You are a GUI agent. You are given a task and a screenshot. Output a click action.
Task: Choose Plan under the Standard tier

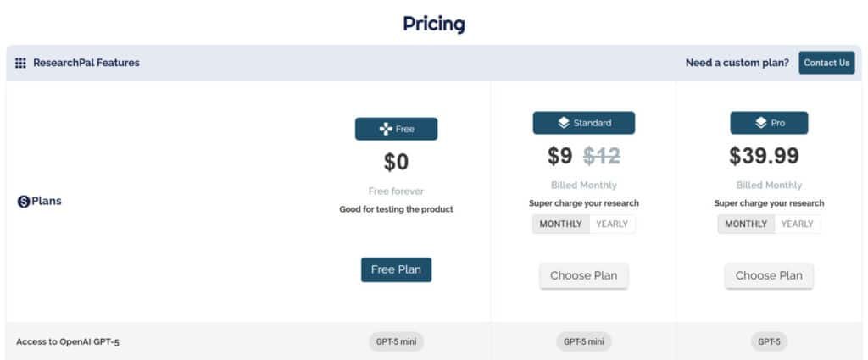tap(583, 275)
